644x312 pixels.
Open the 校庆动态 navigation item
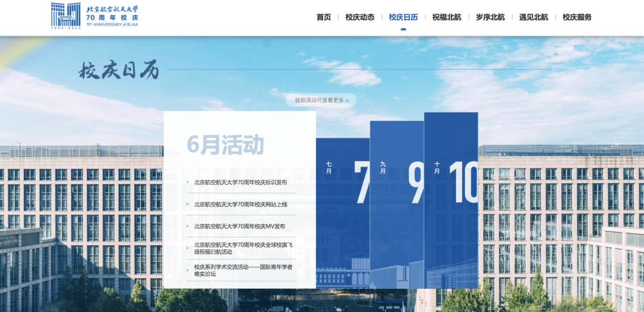[x=360, y=17]
